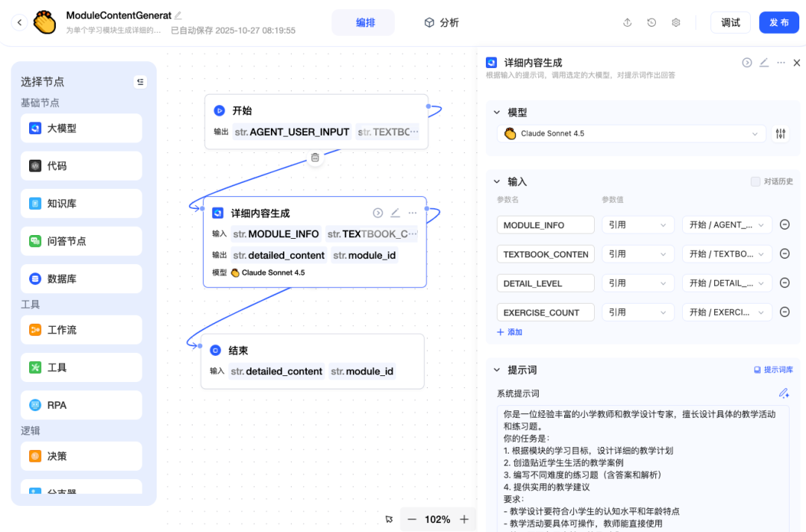Close the 详细内容生成 config panel
Screen dimensions: 806x532
(x=797, y=63)
